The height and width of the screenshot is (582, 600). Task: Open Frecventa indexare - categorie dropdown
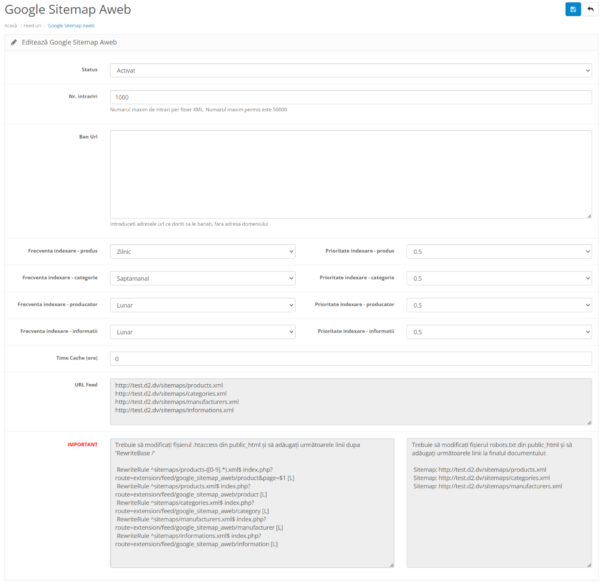pyautogui.click(x=202, y=278)
